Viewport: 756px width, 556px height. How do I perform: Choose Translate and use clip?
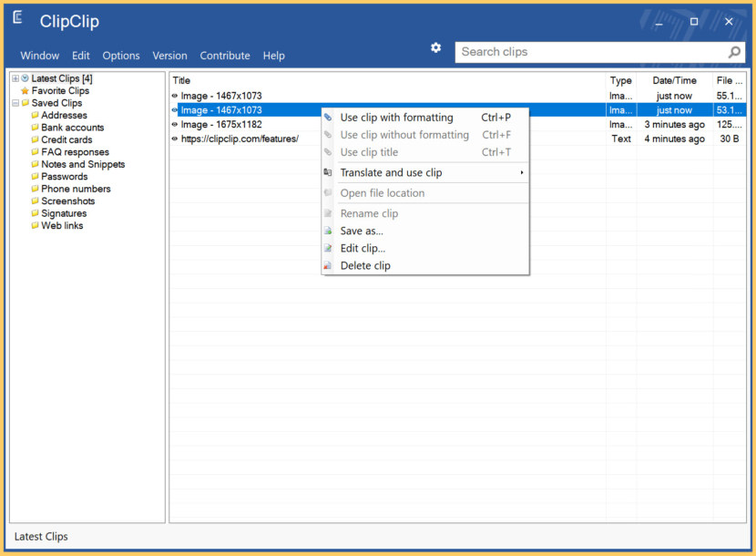point(425,172)
